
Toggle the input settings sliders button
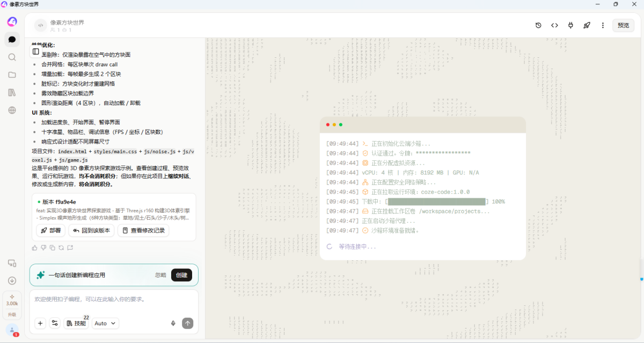tap(55, 323)
